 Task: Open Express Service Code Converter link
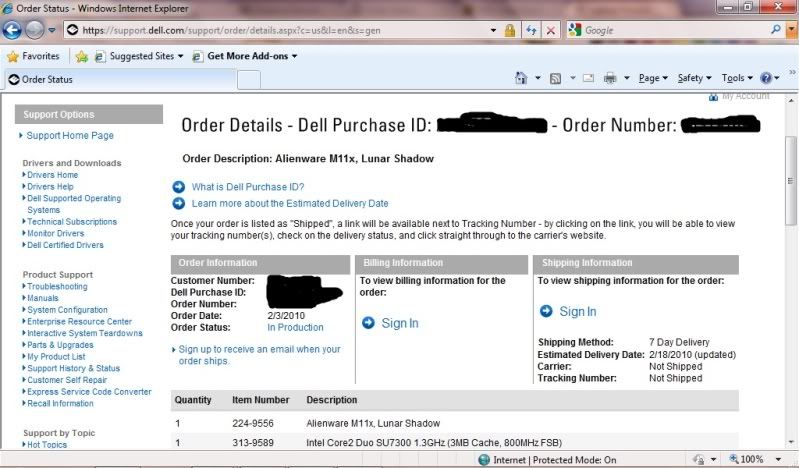coord(89,392)
